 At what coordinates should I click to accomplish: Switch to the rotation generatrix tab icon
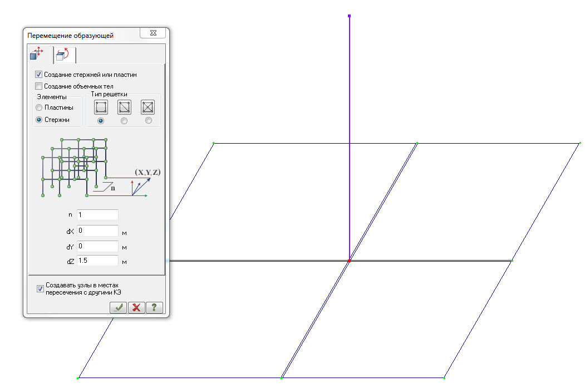63,55
